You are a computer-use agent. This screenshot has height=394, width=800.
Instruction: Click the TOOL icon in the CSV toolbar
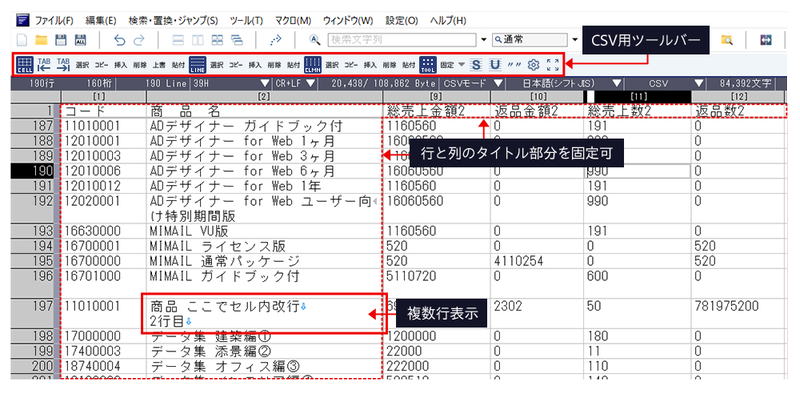(x=428, y=65)
